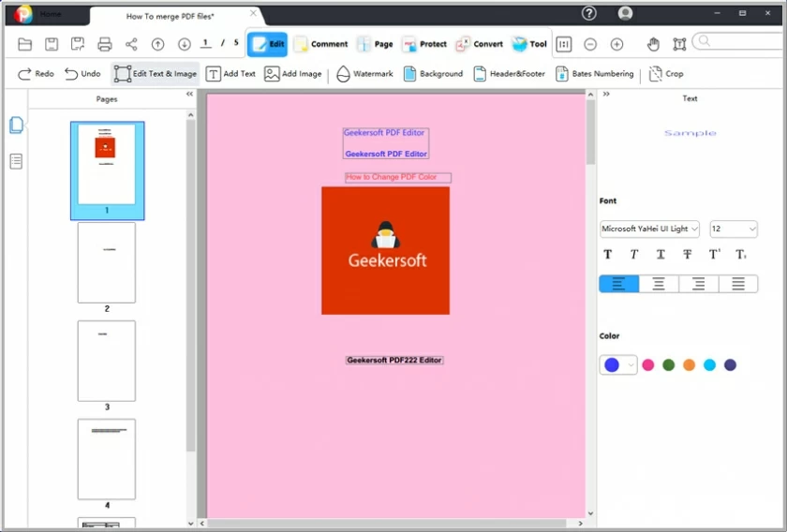787x532 pixels.
Task: Open font size dropdown showing 12
Action: click(x=734, y=229)
